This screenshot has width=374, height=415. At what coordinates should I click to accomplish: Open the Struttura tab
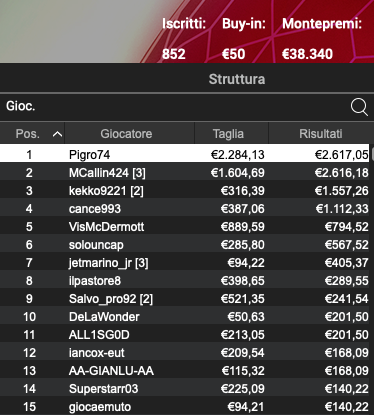point(237,79)
